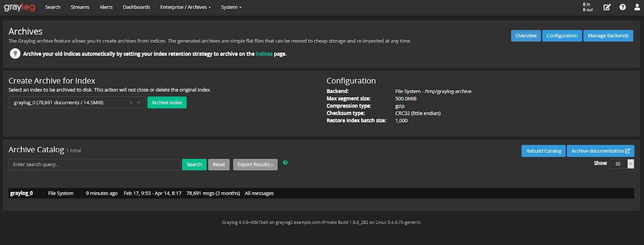Open the Dashboards menu item
This screenshot has height=245, width=644.
(136, 7)
